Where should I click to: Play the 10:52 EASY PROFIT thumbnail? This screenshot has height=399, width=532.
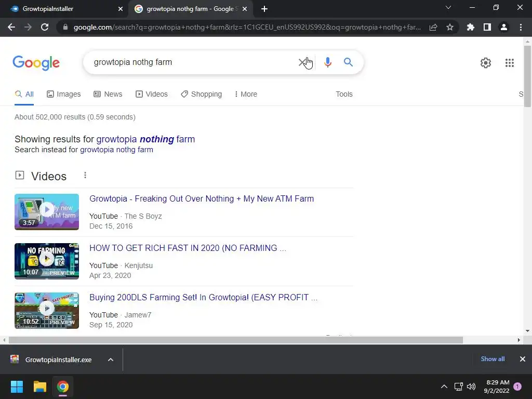(x=47, y=311)
